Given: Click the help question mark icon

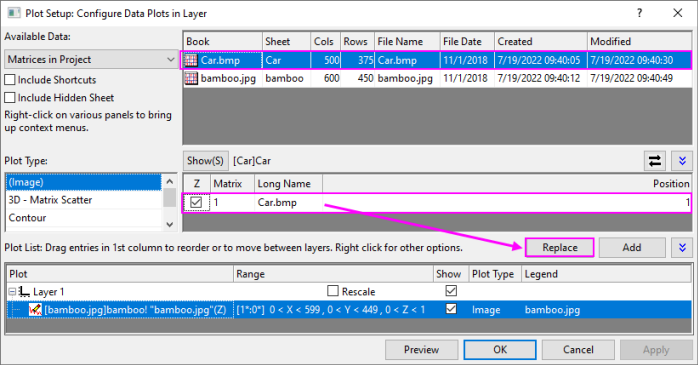Looking at the screenshot, I should pyautogui.click(x=640, y=13).
